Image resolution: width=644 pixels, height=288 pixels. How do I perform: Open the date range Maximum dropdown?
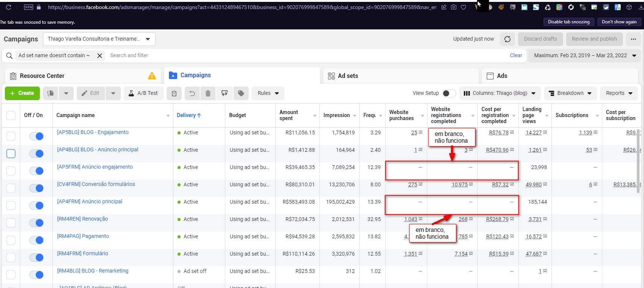585,56
